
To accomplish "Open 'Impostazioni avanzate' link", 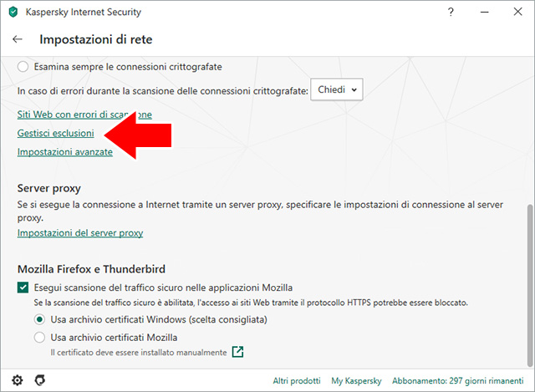I will [x=65, y=151].
